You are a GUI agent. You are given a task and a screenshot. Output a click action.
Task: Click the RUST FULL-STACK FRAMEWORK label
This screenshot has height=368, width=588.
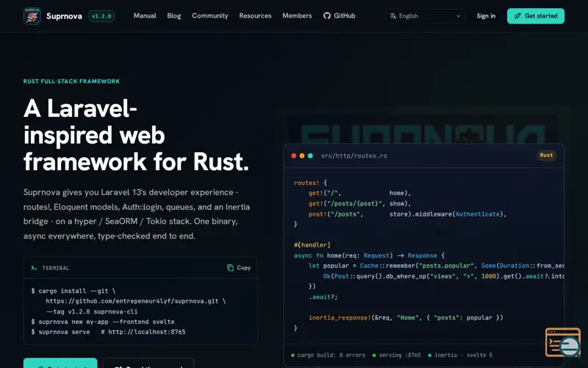point(71,81)
